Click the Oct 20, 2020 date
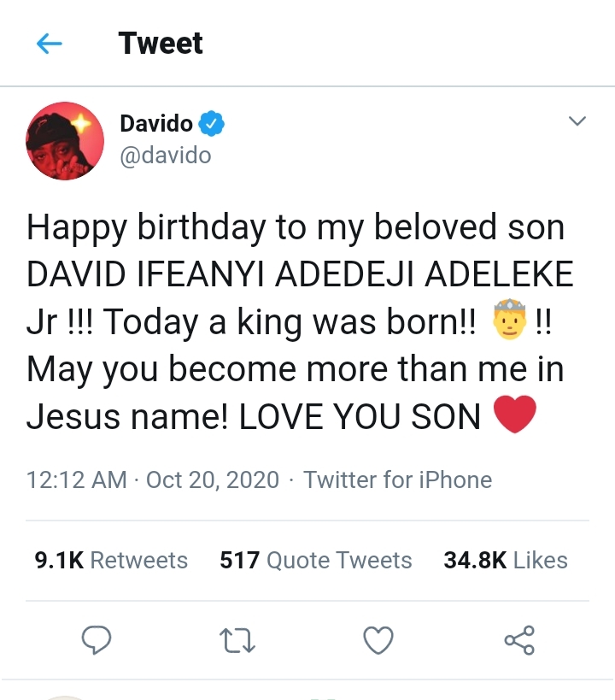The image size is (615, 700). coord(213,480)
